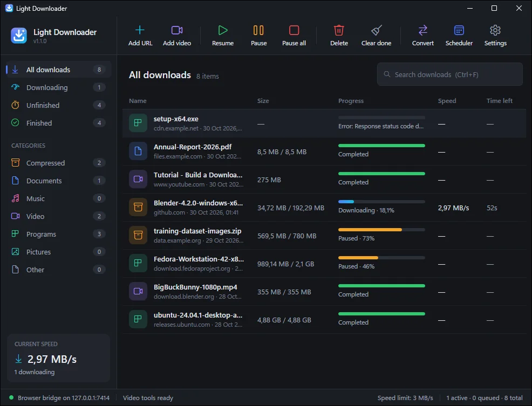Show the Downloading filter list
The width and height of the screenshot is (532, 406).
(x=59, y=87)
